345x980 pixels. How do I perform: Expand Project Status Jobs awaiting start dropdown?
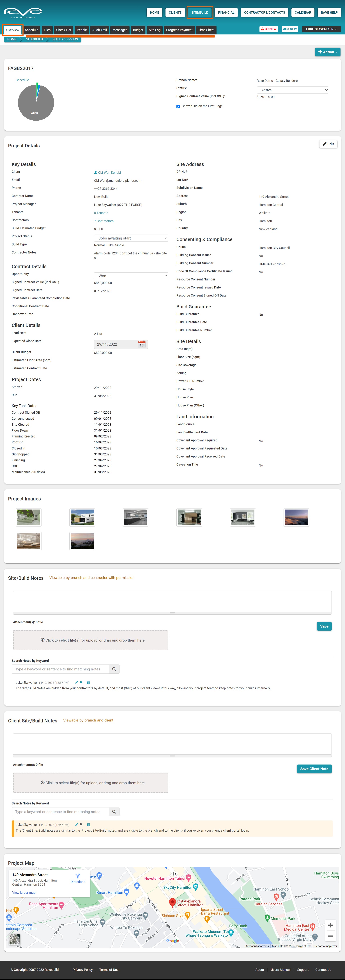(x=131, y=238)
